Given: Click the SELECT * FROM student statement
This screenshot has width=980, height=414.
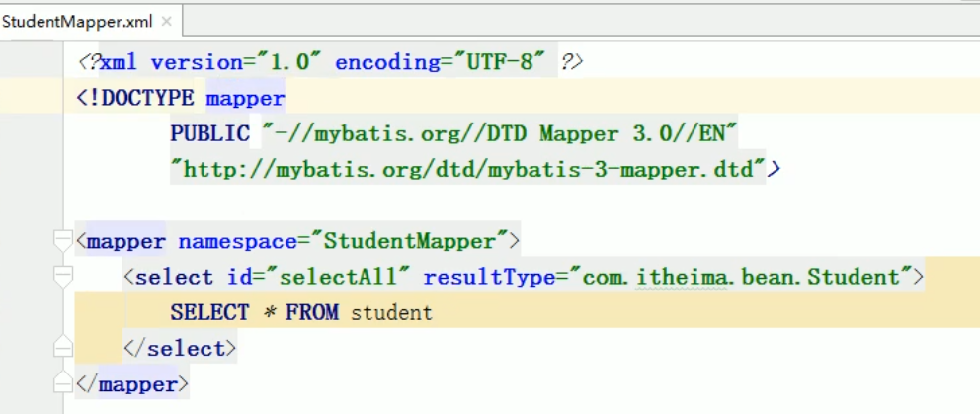Looking at the screenshot, I should pyautogui.click(x=301, y=312).
